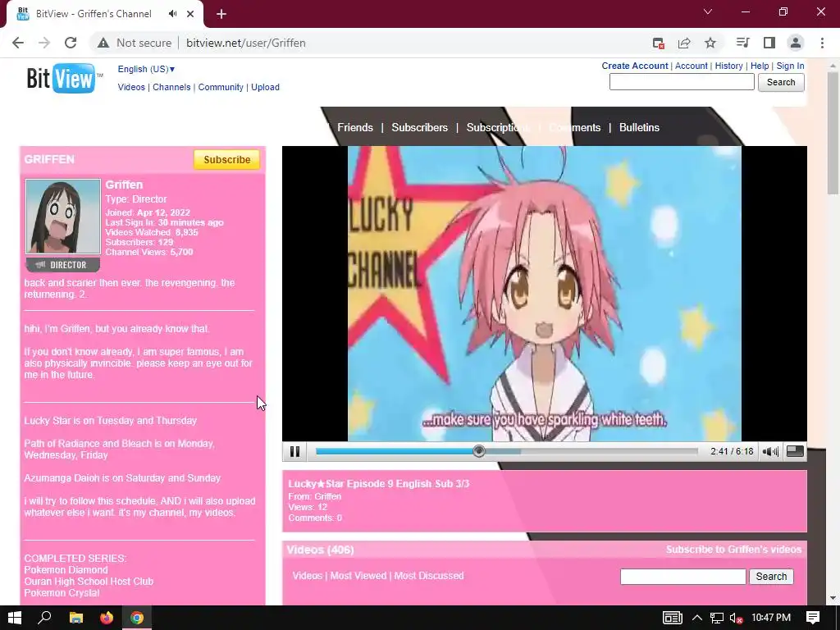Click the top Search button
Image resolution: width=840 pixels, height=630 pixels.
point(781,82)
